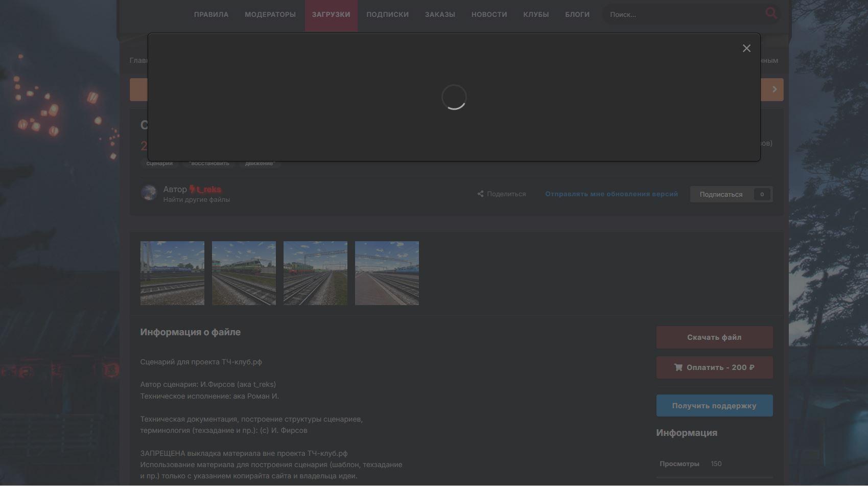The height and width of the screenshot is (486, 868).
Task: Click Отправлять мне обновления версий link
Action: click(x=611, y=194)
